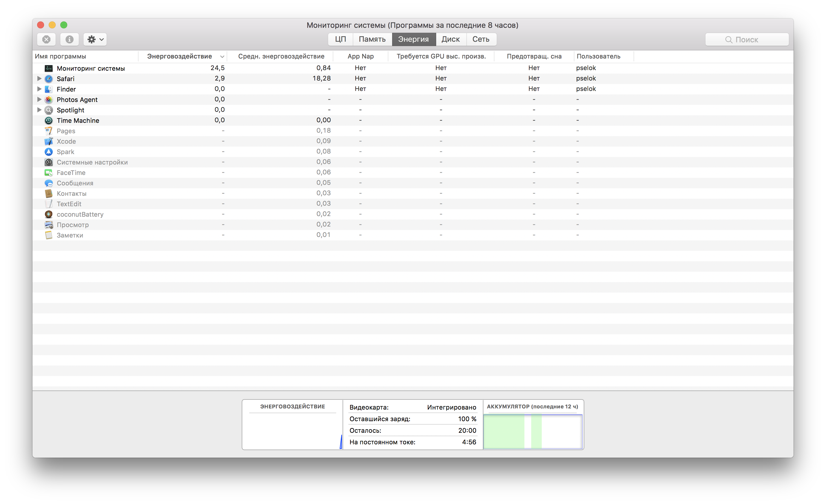
Task: Sort by the Пользователь column header
Action: (x=598, y=56)
